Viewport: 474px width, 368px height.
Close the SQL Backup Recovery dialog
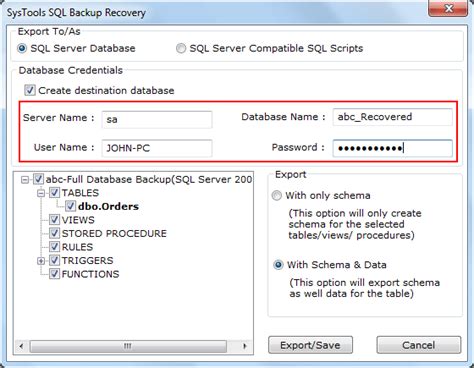point(449,8)
